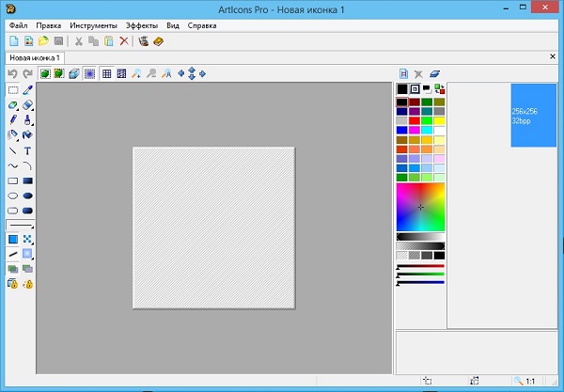This screenshot has width=564, height=392.
Task: Select the 256x256 32bpp image format
Action: (x=533, y=116)
